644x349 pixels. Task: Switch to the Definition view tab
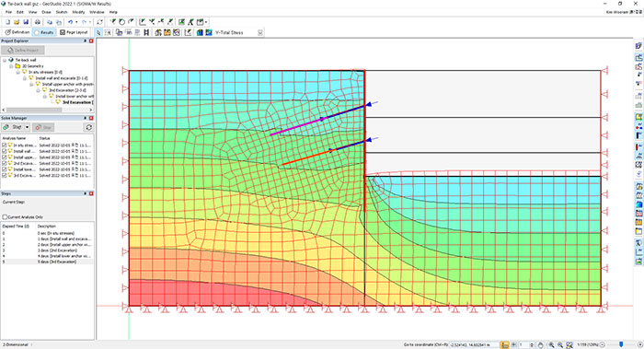(17, 32)
